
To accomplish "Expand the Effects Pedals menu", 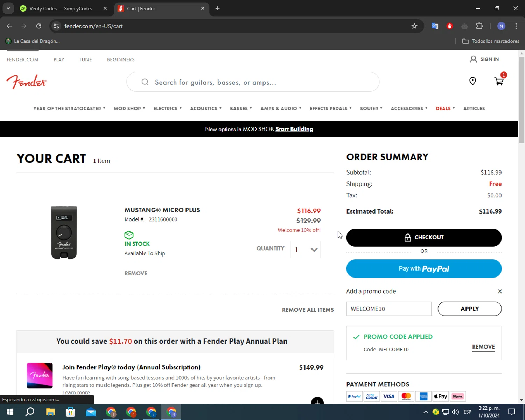I will (331, 108).
